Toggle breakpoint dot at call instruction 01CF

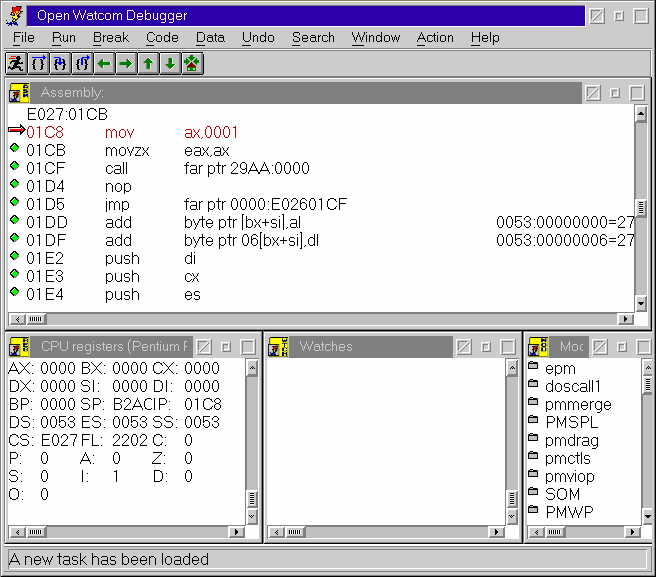click(14, 167)
